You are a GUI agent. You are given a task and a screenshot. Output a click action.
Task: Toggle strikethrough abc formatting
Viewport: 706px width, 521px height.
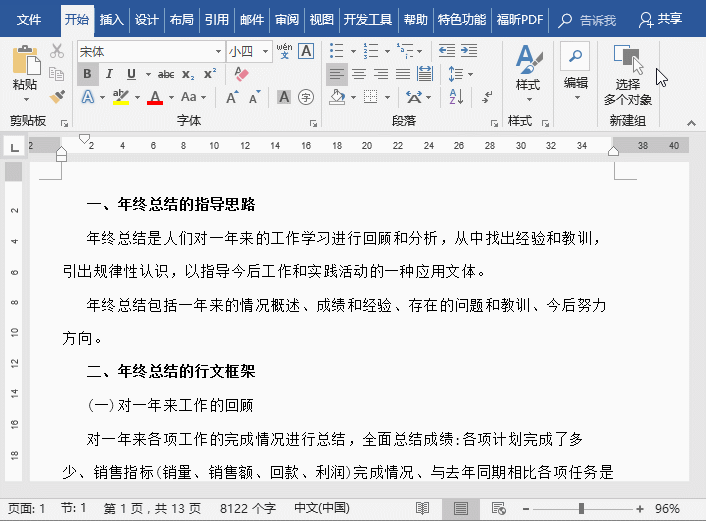(166, 74)
